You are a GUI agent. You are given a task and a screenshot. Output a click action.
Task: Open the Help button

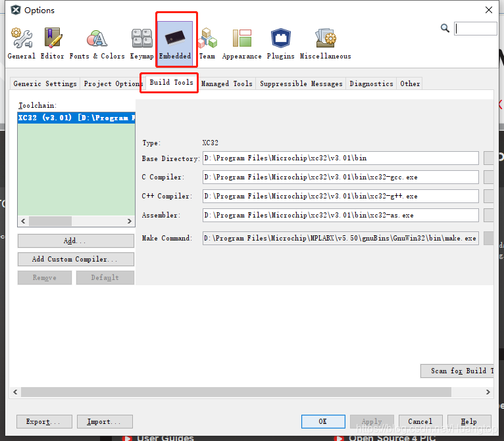point(469,422)
